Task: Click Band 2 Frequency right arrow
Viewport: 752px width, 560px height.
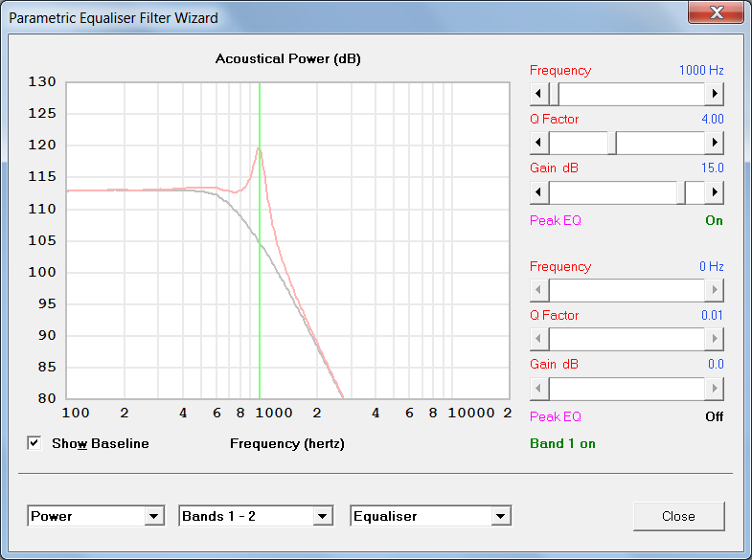Action: [714, 290]
